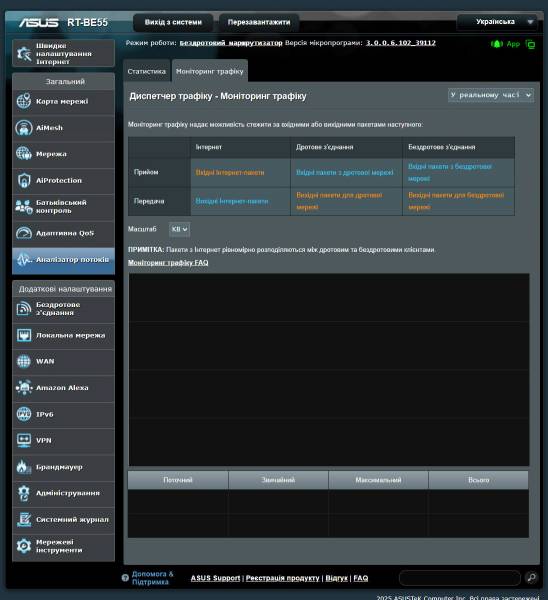The width and height of the screenshot is (548, 600).
Task: Open the Карта мережі menu item
Action: coord(64,101)
